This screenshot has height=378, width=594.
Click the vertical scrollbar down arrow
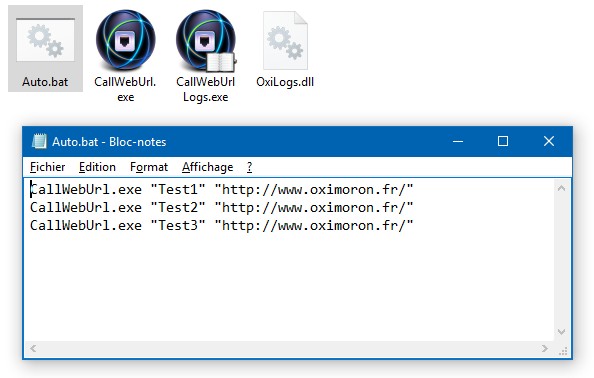coord(561,332)
